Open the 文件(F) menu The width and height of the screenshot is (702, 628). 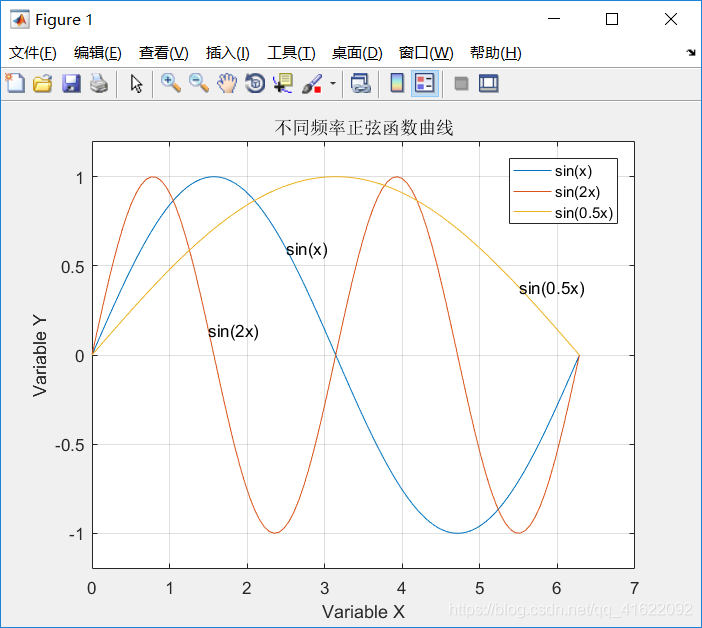click(x=33, y=53)
